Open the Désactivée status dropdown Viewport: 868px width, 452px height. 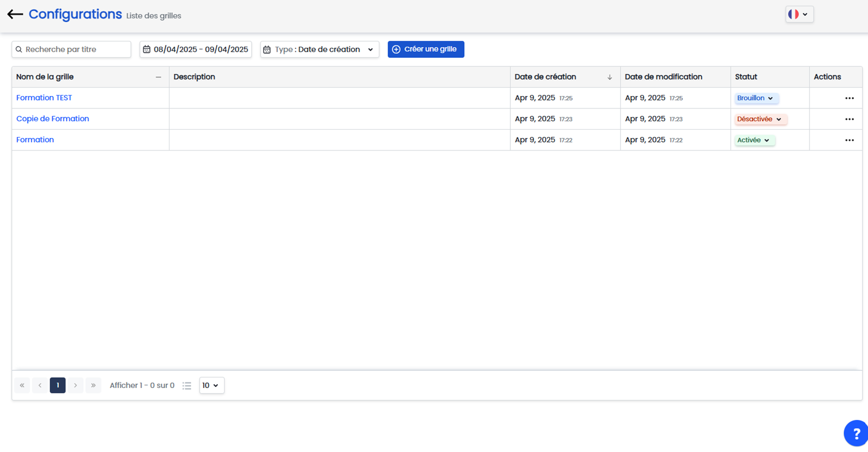tap(760, 119)
